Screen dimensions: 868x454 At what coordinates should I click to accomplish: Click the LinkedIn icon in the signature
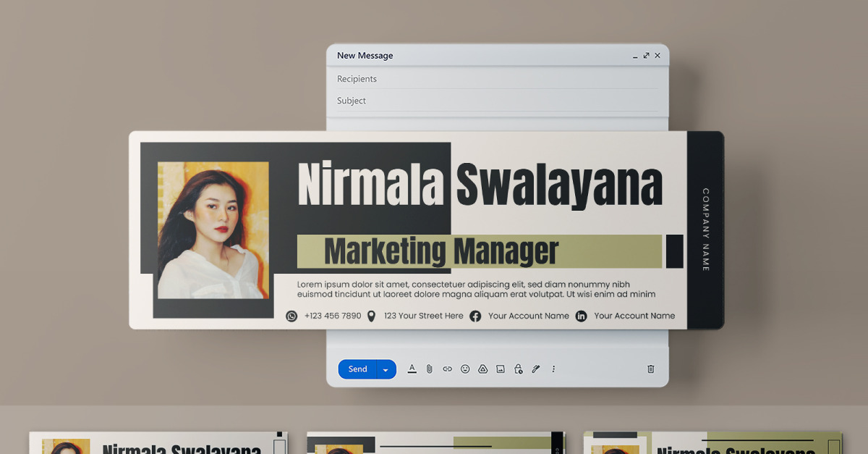pyautogui.click(x=581, y=316)
